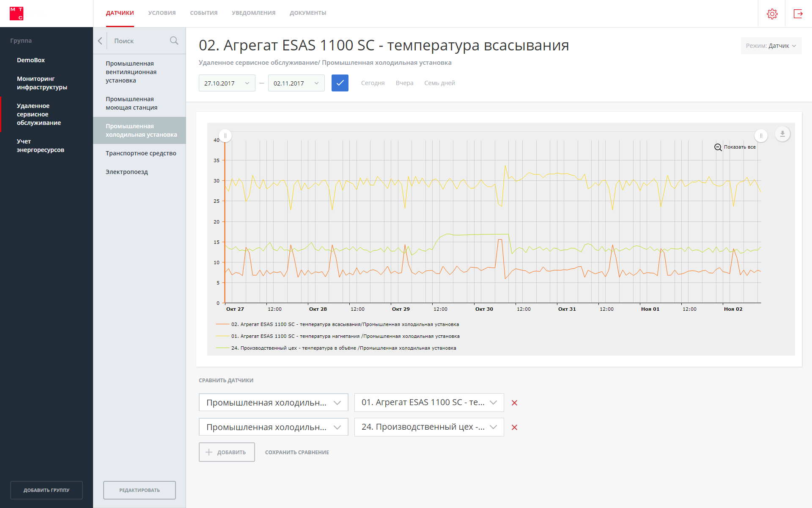Click the MTS logo
The image size is (812, 508).
coord(16,14)
